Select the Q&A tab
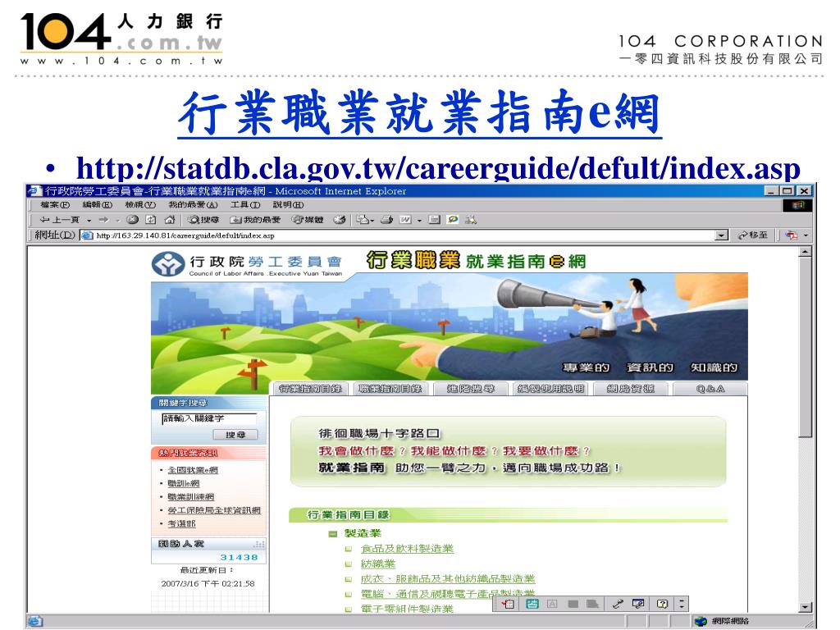840x630 pixels. point(710,388)
